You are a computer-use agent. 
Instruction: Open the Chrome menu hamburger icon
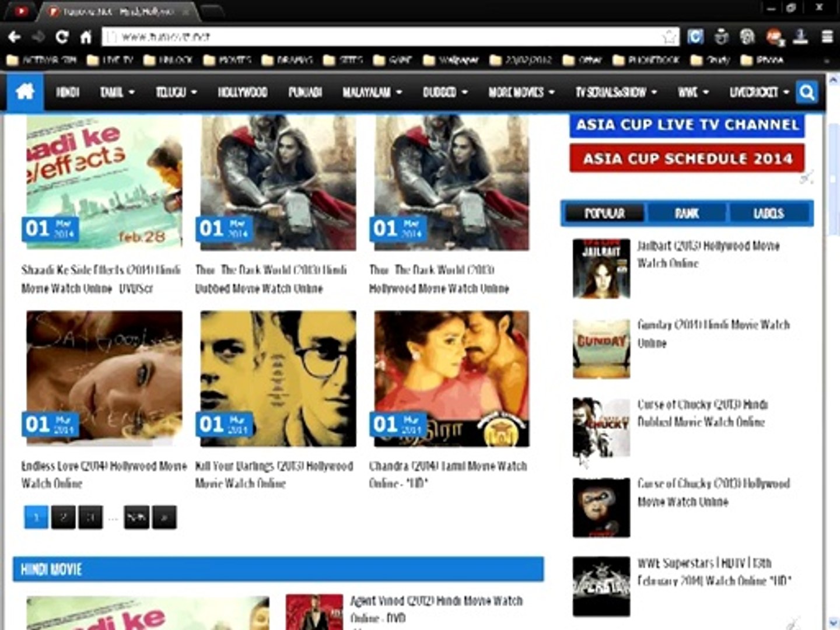point(827,37)
